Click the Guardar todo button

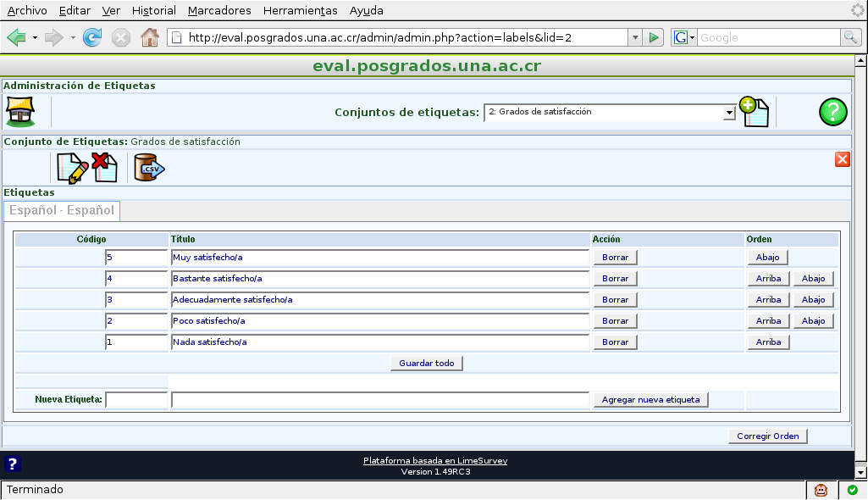tap(426, 364)
